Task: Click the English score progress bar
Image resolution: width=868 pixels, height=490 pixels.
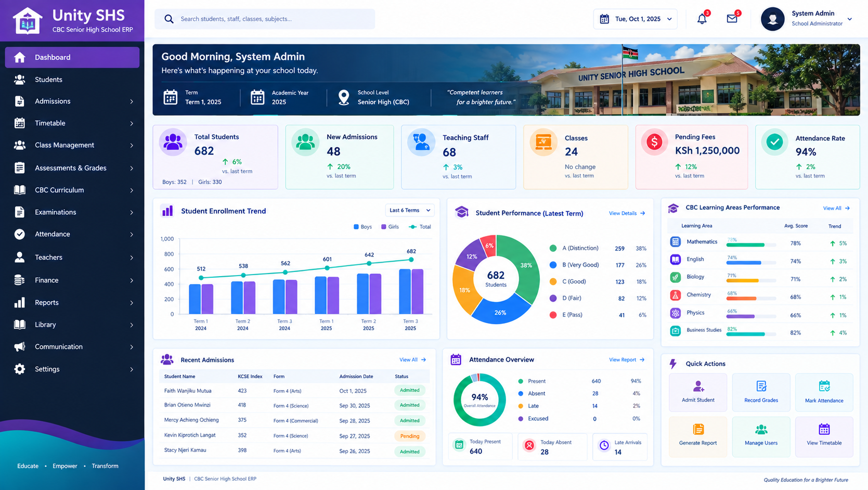Action: (751, 263)
